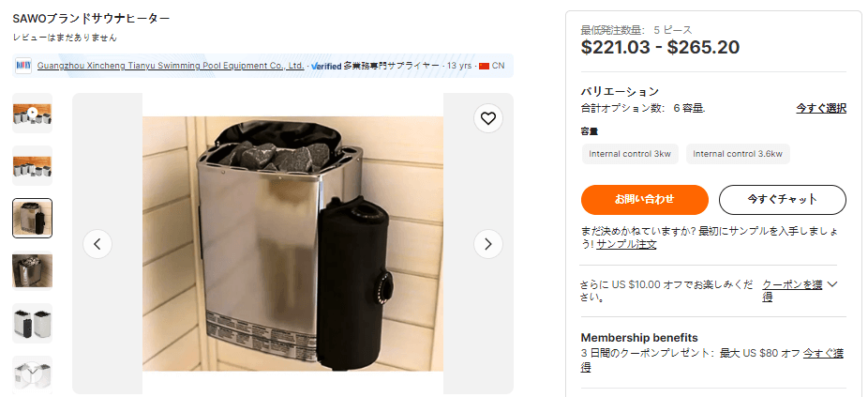Open Guangzhou Xincheng Tianyu supplier page
Image resolution: width=868 pixels, height=397 pixels.
coord(171,66)
